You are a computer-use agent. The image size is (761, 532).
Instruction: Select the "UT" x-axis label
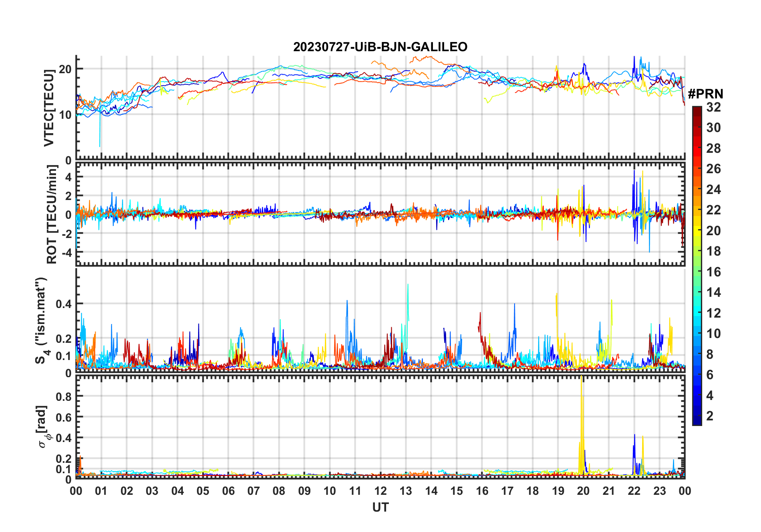380,508
